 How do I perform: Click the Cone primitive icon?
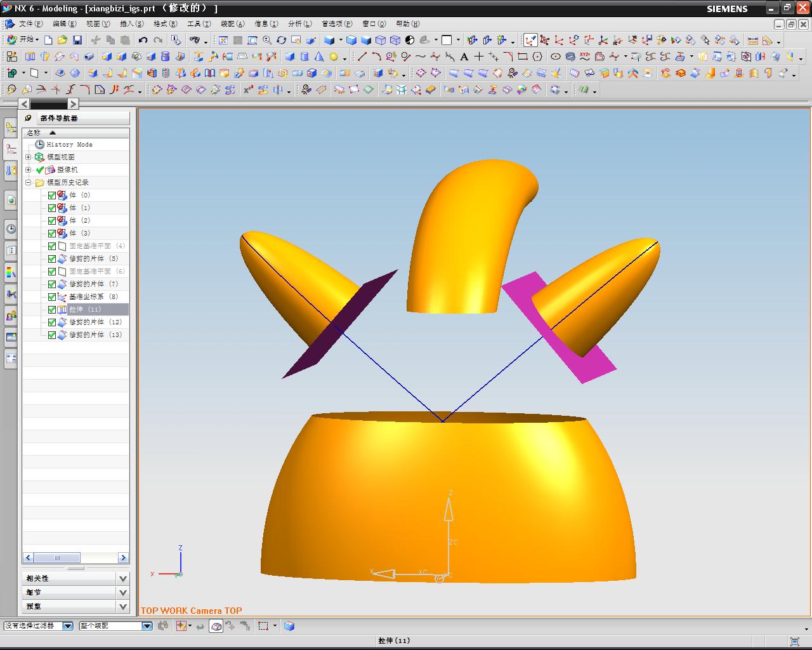point(319,56)
